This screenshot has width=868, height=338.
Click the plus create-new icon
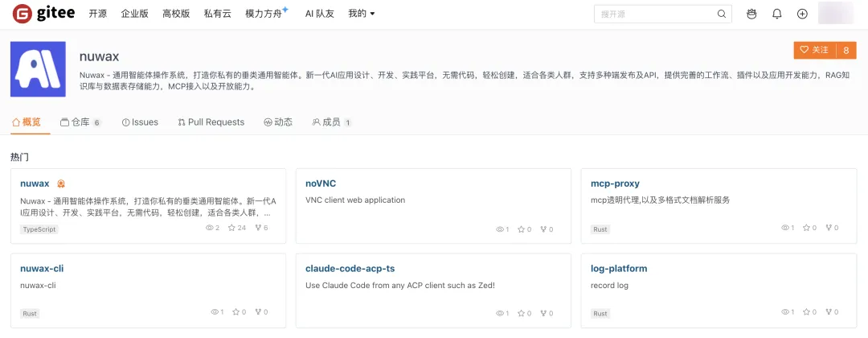[802, 14]
